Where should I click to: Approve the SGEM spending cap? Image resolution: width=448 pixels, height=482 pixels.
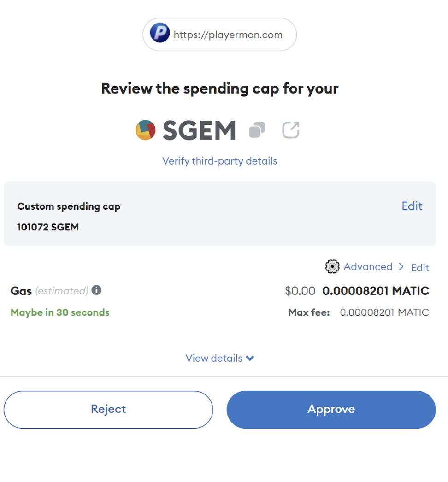point(331,409)
